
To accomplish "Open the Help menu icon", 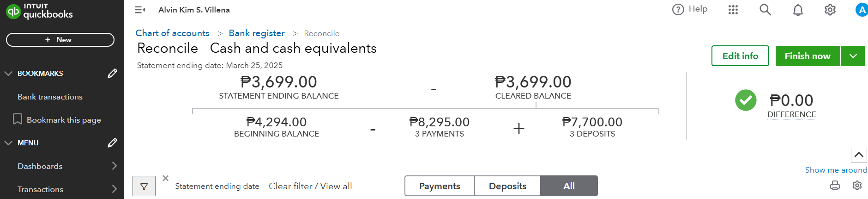I will 678,9.
